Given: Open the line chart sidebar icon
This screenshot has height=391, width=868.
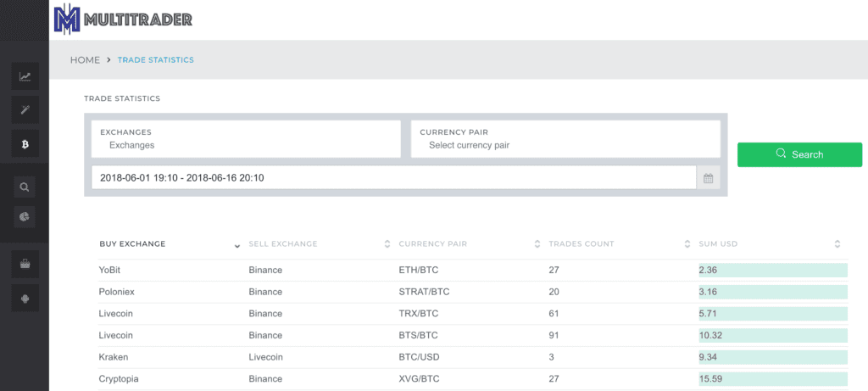Looking at the screenshot, I should pos(25,76).
